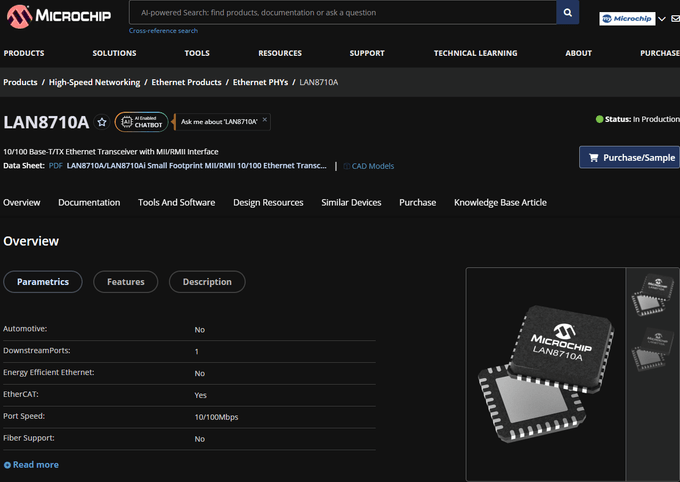The height and width of the screenshot is (482, 680).
Task: Click the '10/100Mbps' port speed value
Action: point(216,417)
